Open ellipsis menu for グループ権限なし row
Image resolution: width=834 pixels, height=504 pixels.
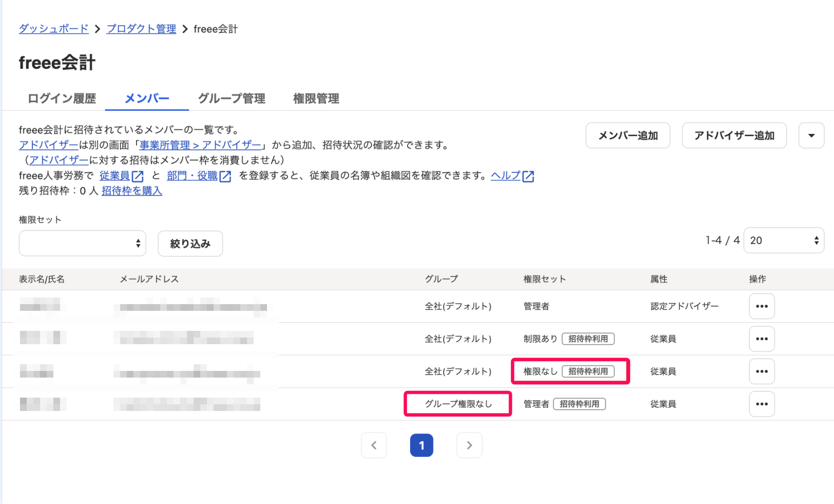coord(762,404)
